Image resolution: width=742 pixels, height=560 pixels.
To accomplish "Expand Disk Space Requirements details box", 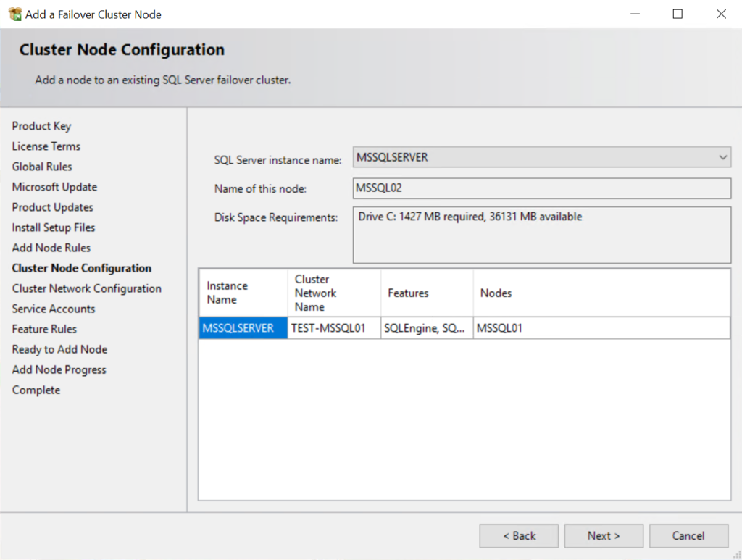I will tap(541, 233).
